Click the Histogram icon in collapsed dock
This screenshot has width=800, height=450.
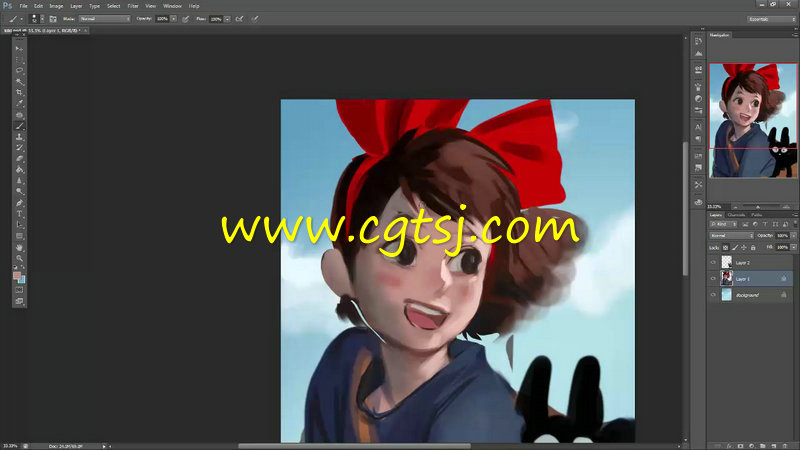[x=698, y=54]
